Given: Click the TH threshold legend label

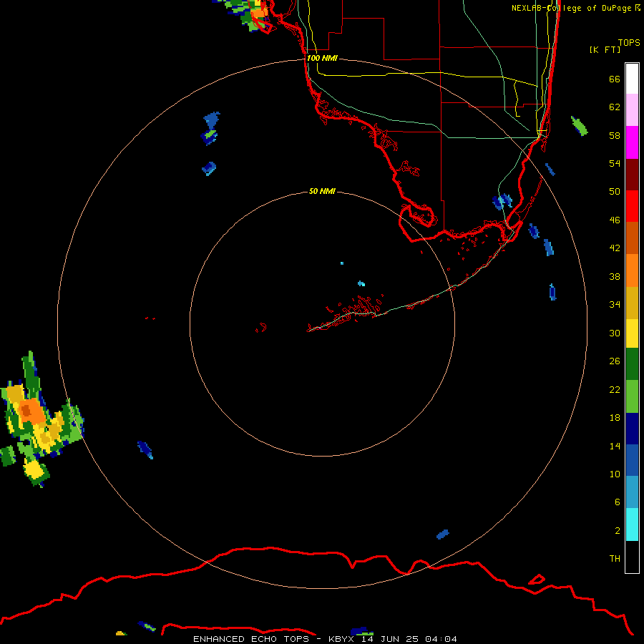Looking at the screenshot, I should [x=615, y=559].
